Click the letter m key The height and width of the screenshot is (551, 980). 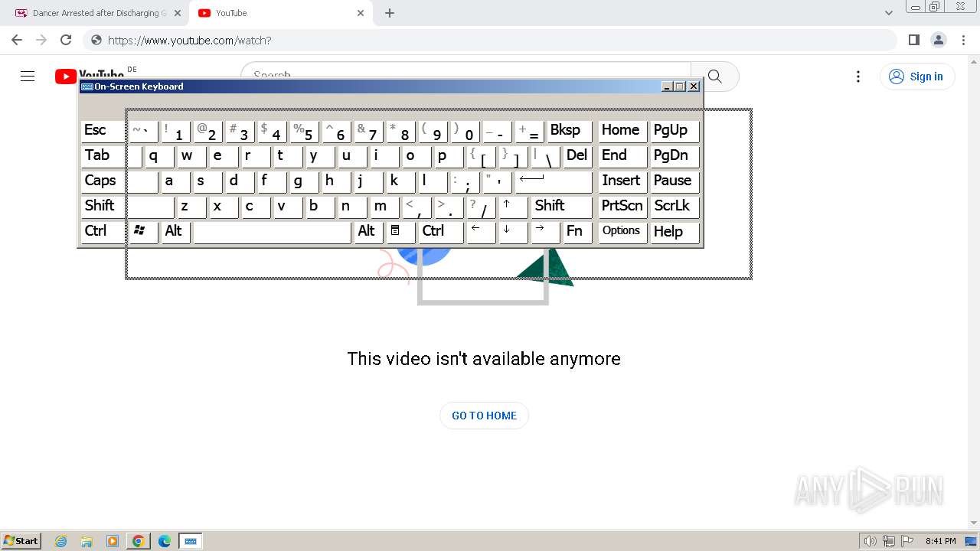coord(384,207)
